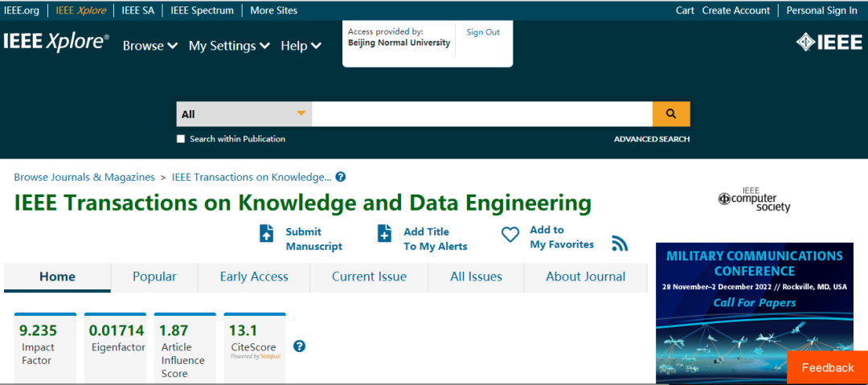Switch to the Early Access tab
Screen dimensions: 868x385
(x=254, y=276)
